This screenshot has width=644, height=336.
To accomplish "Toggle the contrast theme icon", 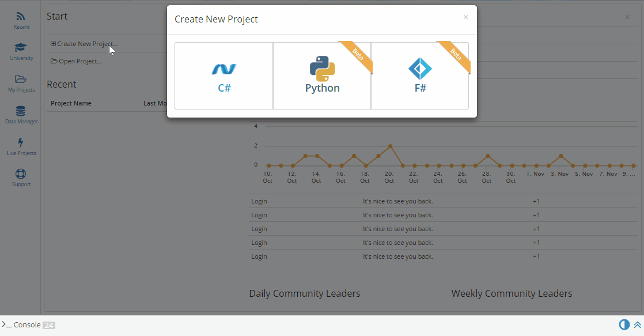I will [624, 324].
